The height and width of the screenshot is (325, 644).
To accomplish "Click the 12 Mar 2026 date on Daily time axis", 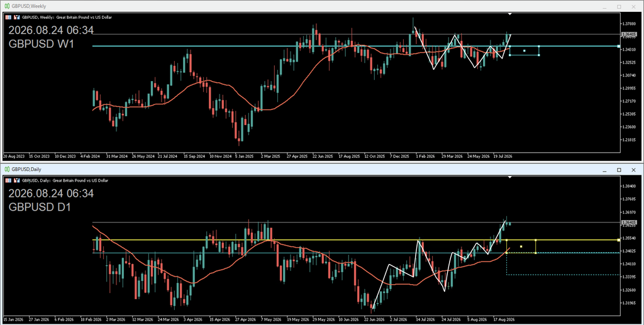I will tap(143, 319).
